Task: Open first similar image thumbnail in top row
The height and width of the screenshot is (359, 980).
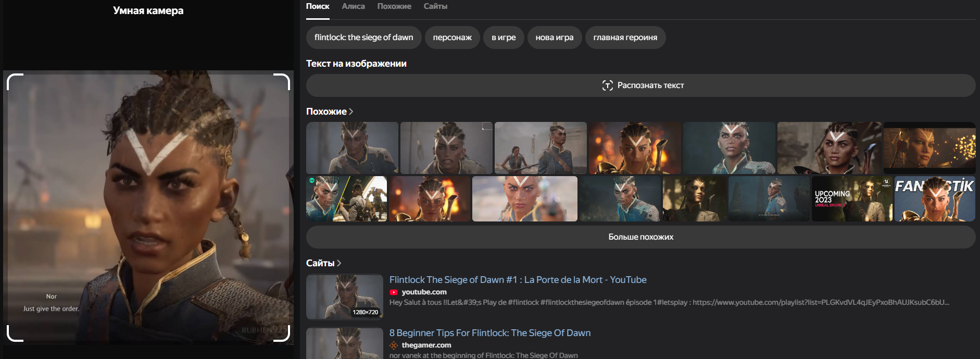Action: [352, 148]
